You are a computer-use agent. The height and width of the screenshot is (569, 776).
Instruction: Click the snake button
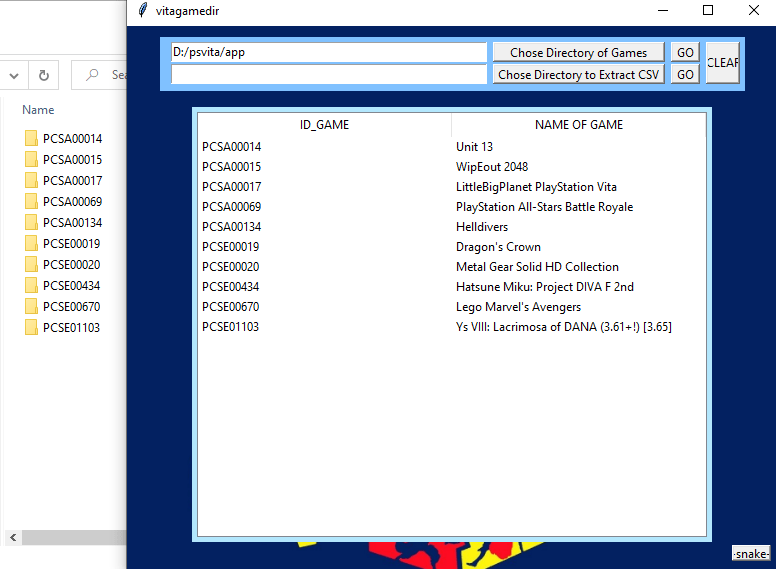(751, 554)
